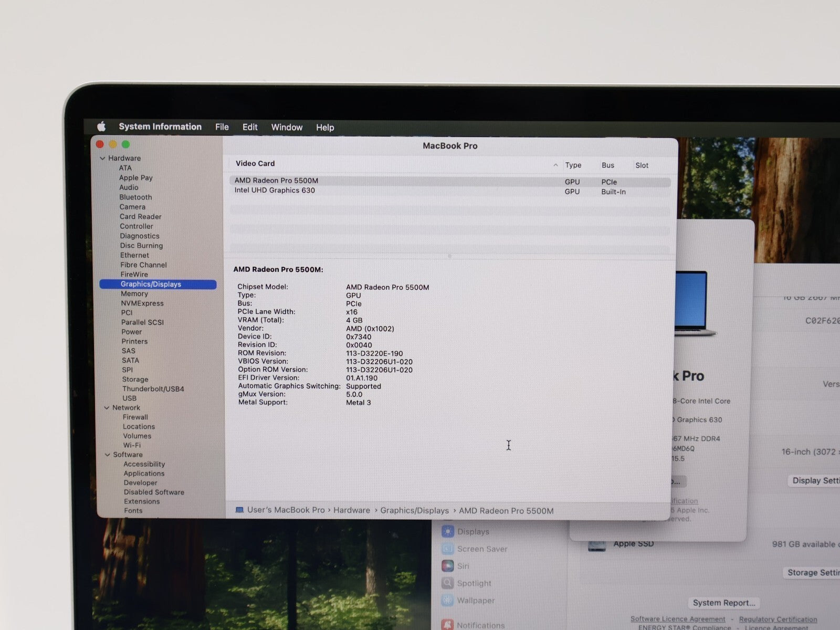The image size is (840, 630).
Task: Select Power in the sidebar
Action: pos(132,332)
